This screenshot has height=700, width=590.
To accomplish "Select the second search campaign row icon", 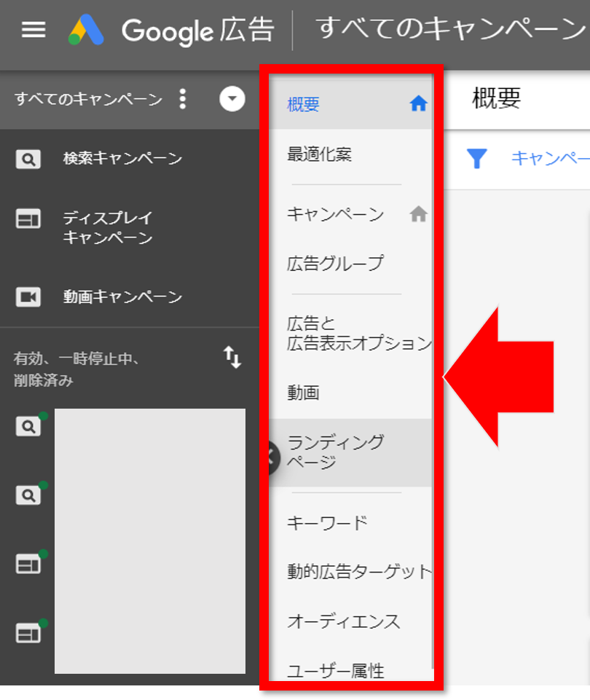I will click(x=29, y=495).
